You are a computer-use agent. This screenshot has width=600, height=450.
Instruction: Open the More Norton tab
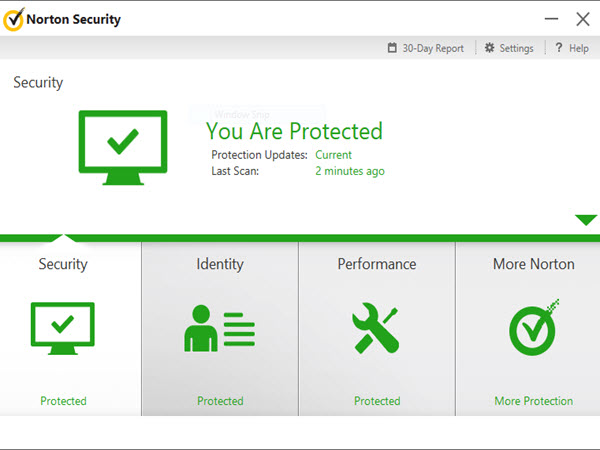(x=534, y=264)
